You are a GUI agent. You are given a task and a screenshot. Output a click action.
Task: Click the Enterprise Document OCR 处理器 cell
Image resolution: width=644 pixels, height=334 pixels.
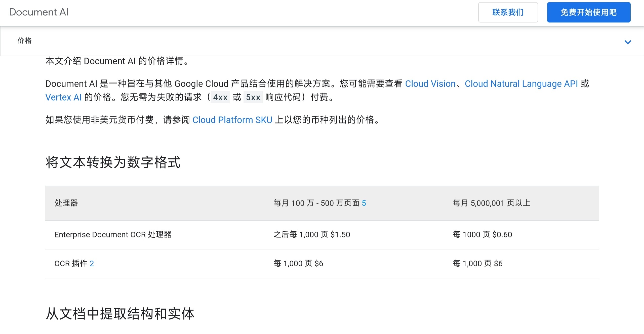point(113,234)
